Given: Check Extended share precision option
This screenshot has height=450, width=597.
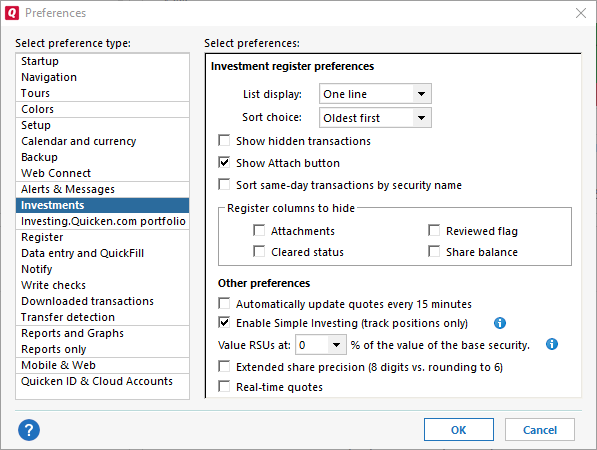Looking at the screenshot, I should point(224,367).
